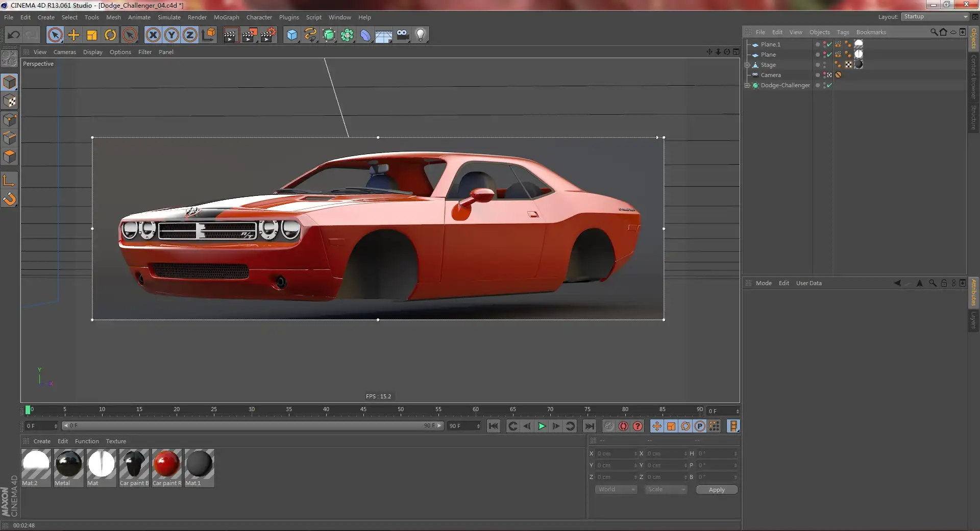Switch to Points mode

pyautogui.click(x=9, y=120)
